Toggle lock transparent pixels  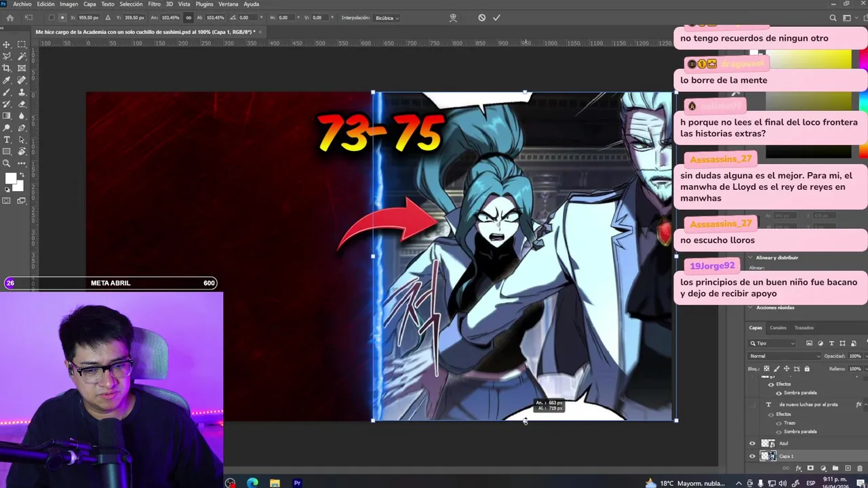tap(767, 369)
